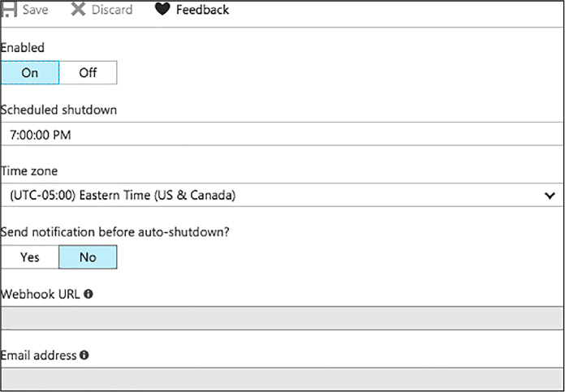
Task: Select No for shutdown notification
Action: 88,257
